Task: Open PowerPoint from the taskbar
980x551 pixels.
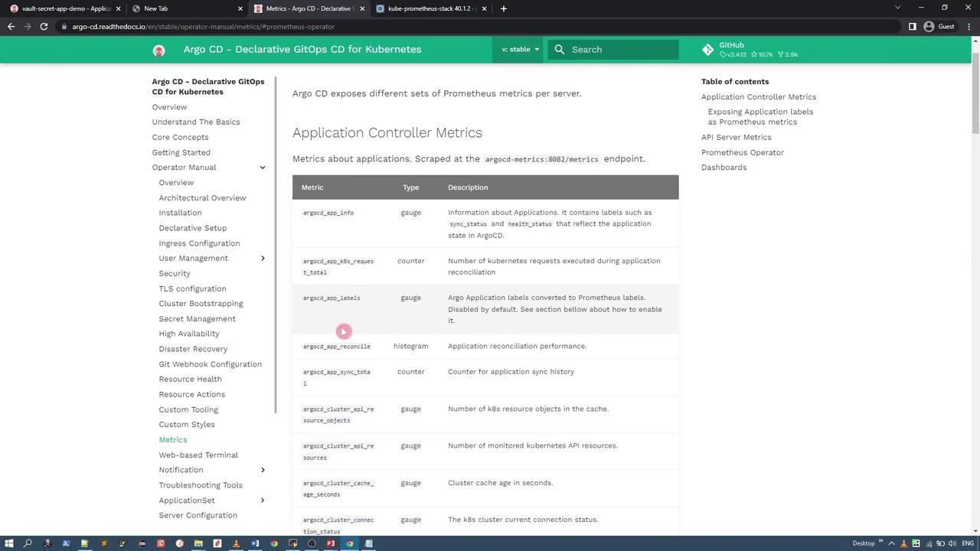Action: click(331, 543)
